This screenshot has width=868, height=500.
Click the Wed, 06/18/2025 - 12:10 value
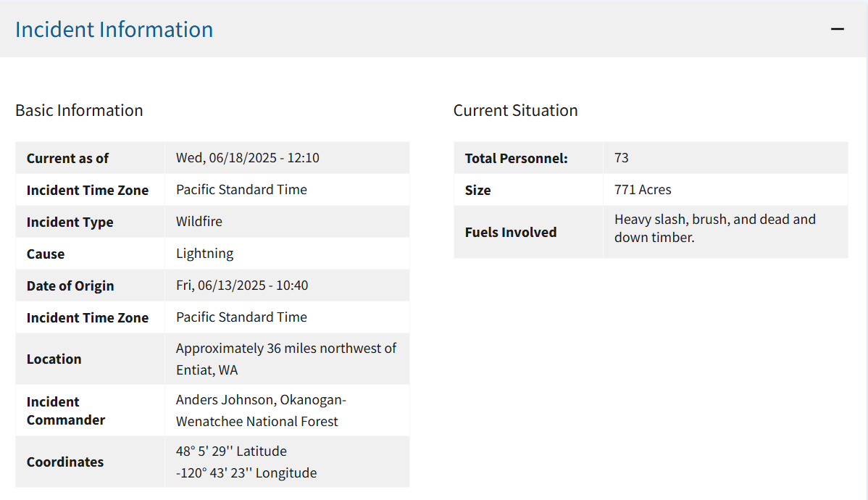click(247, 157)
